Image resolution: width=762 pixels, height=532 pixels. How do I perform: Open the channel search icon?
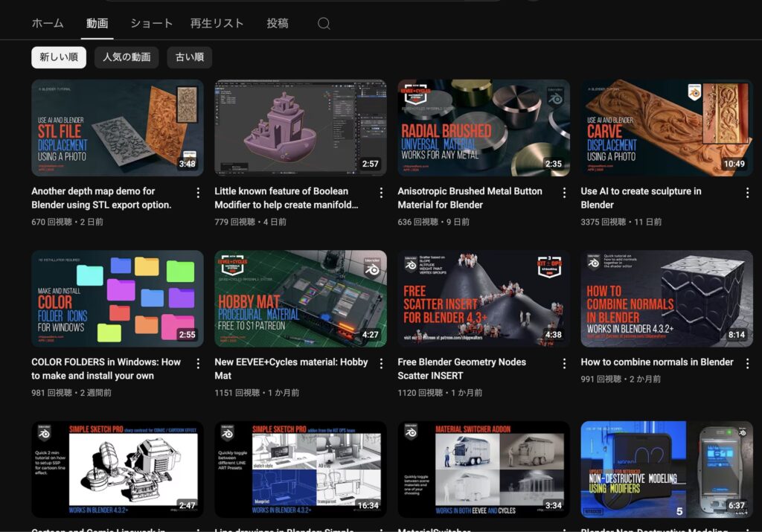[324, 23]
